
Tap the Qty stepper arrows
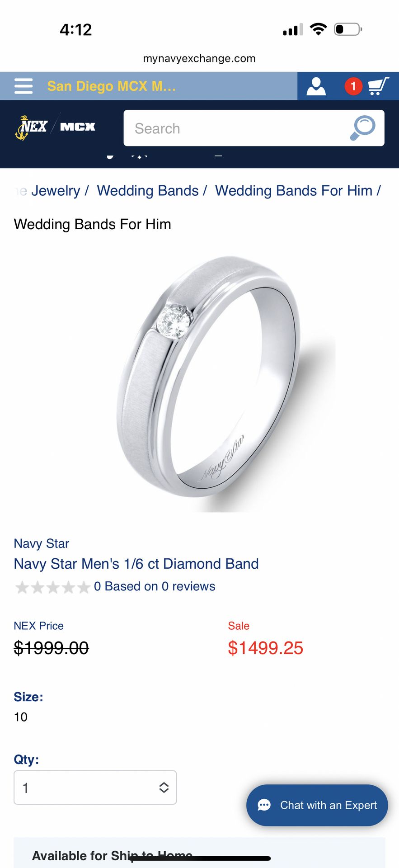[164, 788]
